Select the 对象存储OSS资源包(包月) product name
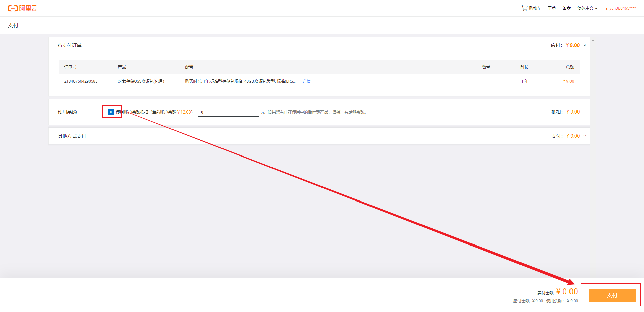 pos(141,81)
